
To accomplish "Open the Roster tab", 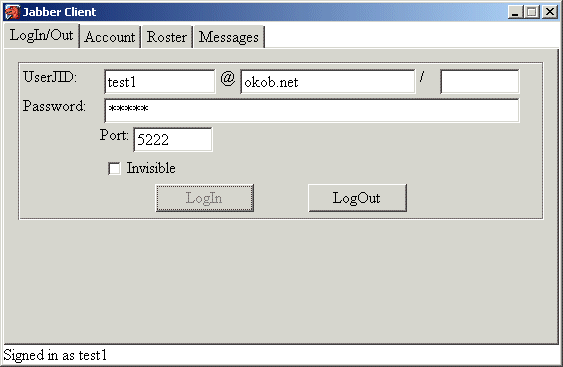I will tap(167, 37).
